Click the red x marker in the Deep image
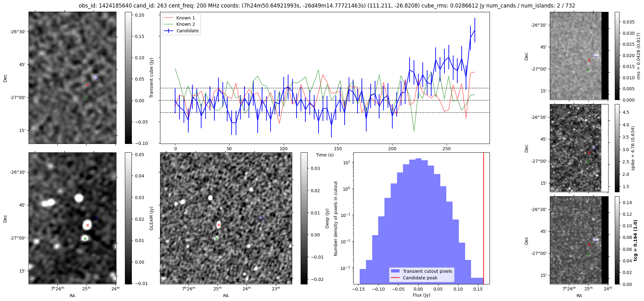 coord(219,225)
